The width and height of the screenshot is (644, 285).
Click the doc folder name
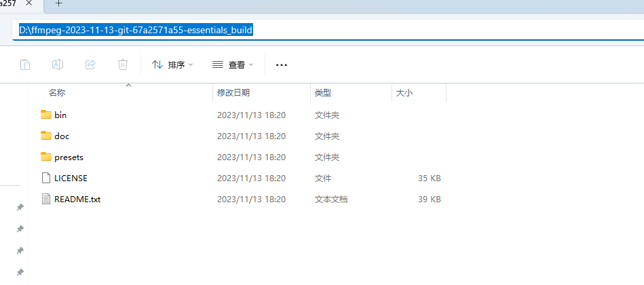pyautogui.click(x=62, y=136)
